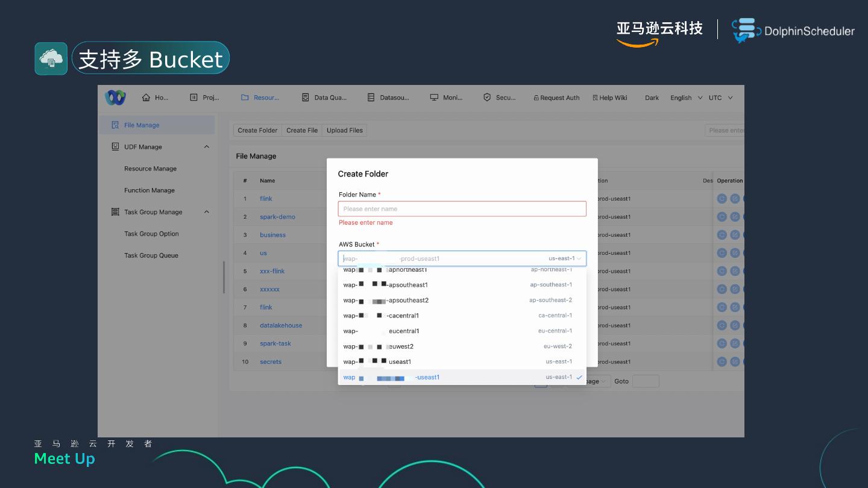Screen dimensions: 868x488
Task: Open the Projects nav tab
Action: pos(204,98)
